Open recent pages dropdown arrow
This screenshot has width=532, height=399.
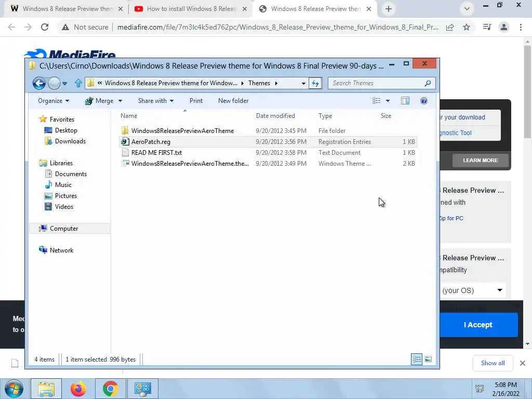(x=64, y=83)
